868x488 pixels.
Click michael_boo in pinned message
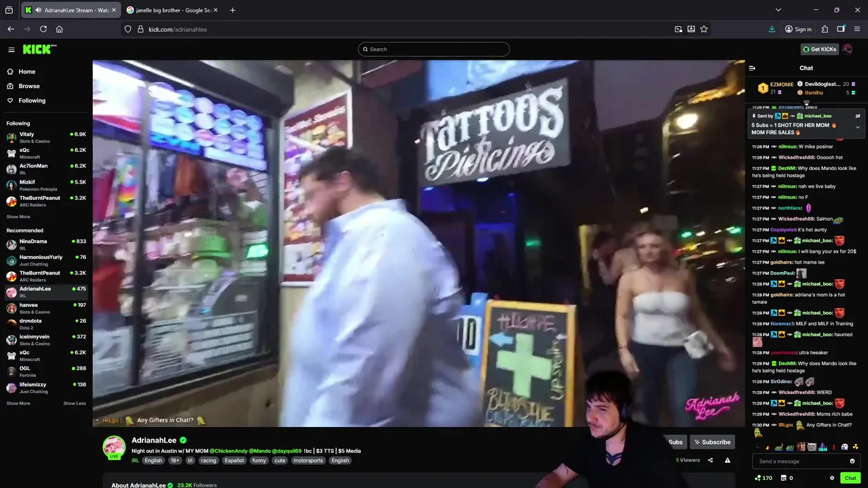click(x=818, y=116)
